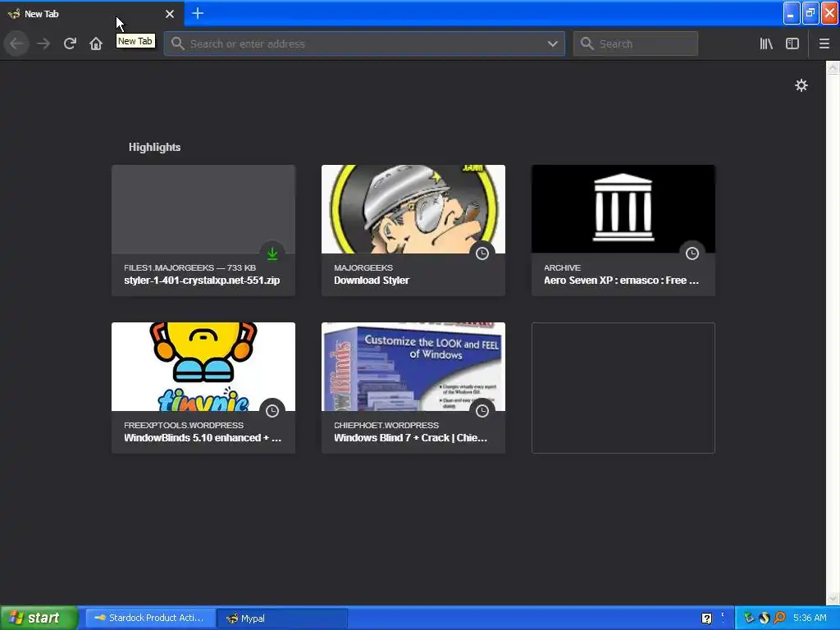The height and width of the screenshot is (630, 840).
Task: Click the FREEXPTOOLS.WORDPRESS source label
Action: click(x=184, y=425)
